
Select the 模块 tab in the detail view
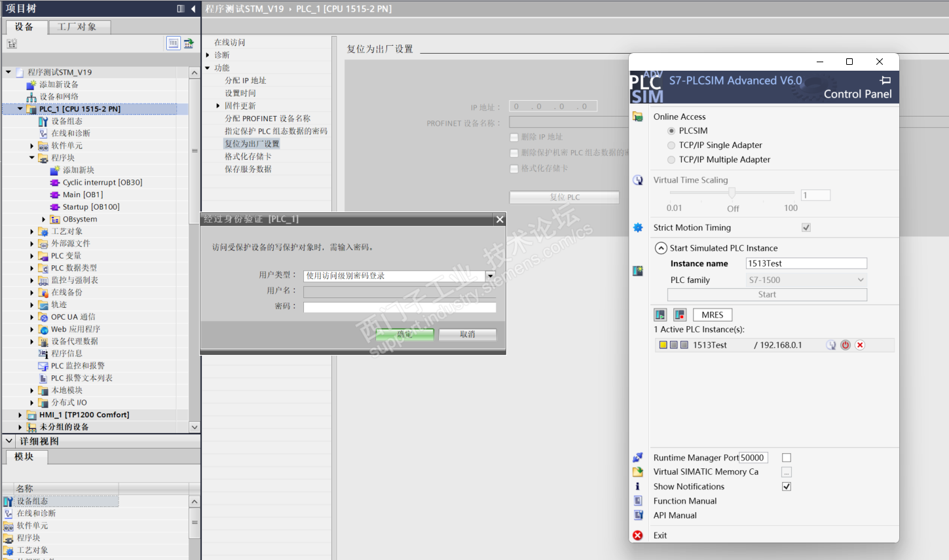tap(26, 457)
